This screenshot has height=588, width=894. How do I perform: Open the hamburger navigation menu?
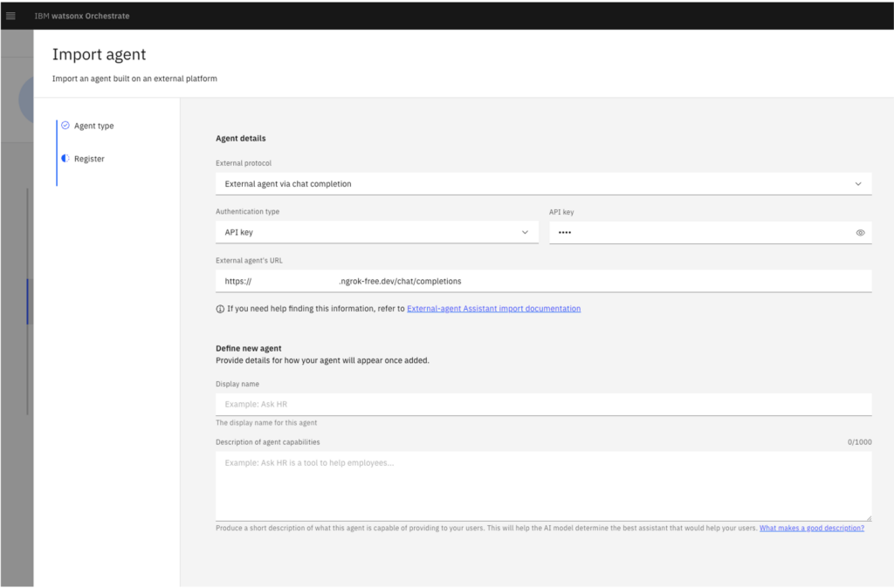point(10,16)
